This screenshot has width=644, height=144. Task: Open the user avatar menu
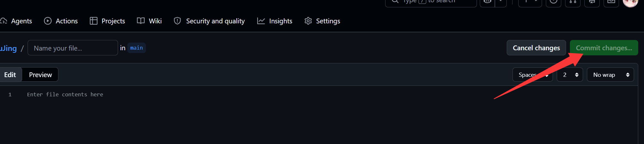point(630,2)
